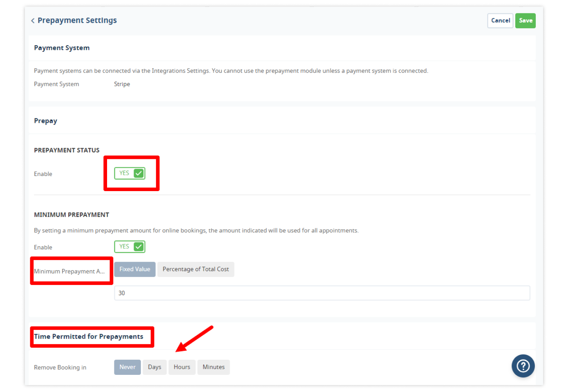
Task: Save the prepayment settings
Action: (x=526, y=21)
